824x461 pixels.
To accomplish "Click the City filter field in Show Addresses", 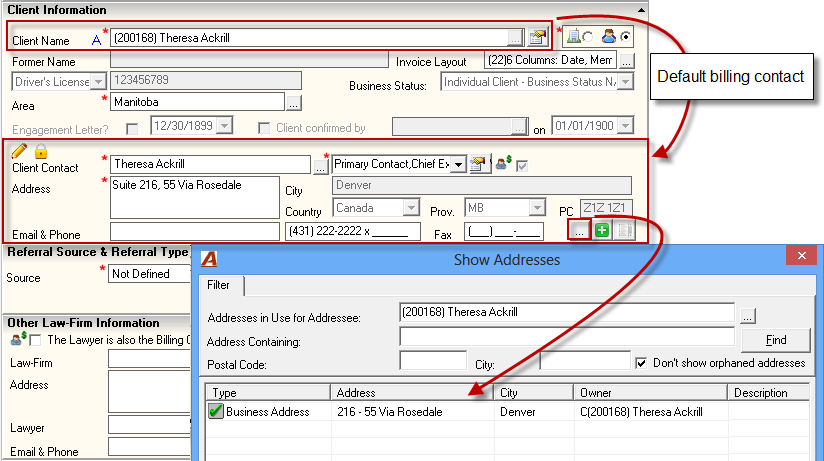I will pos(585,360).
